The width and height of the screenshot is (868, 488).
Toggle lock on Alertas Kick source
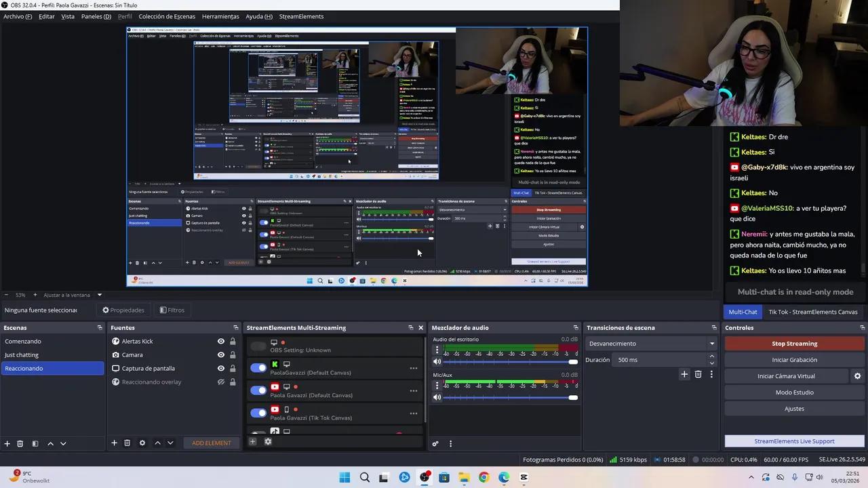click(233, 342)
